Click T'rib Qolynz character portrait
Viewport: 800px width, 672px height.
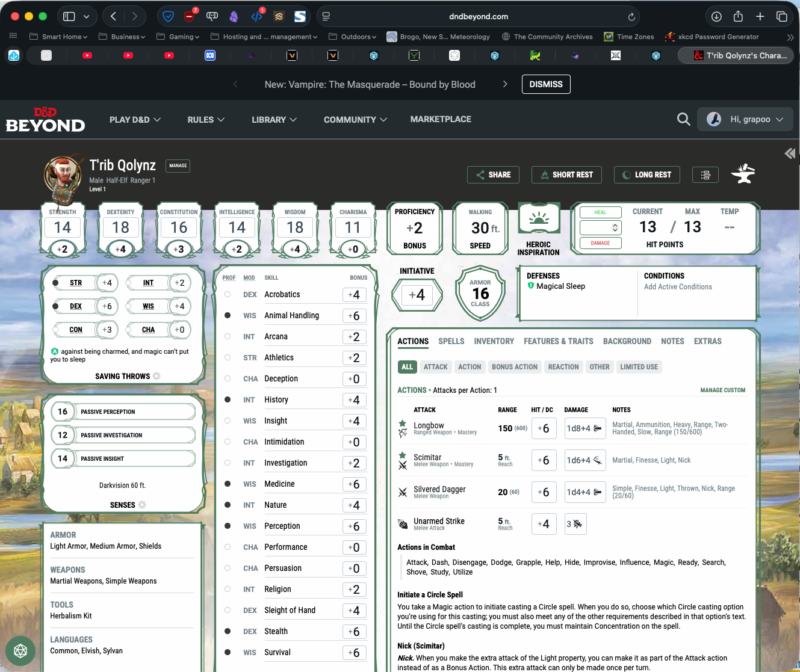pos(63,174)
